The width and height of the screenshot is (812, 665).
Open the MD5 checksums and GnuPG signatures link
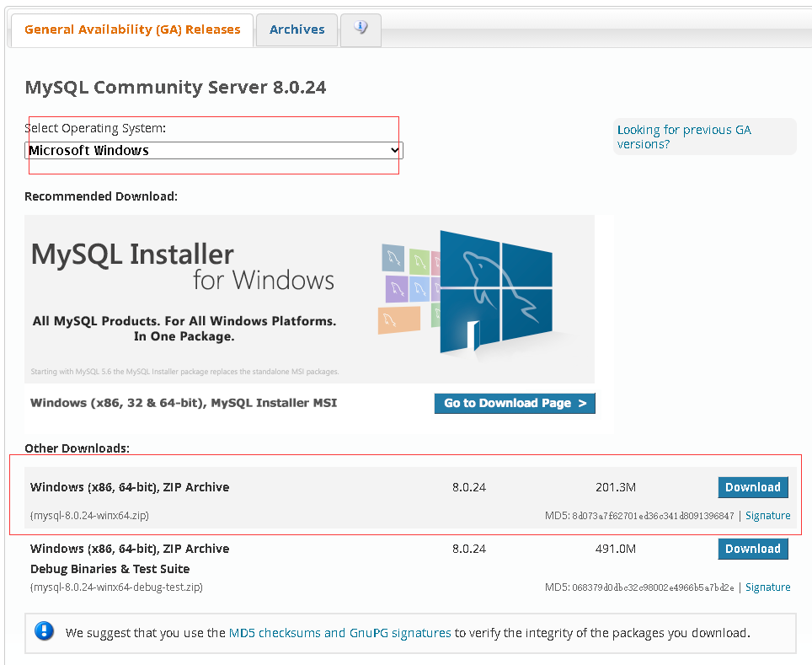click(x=339, y=633)
